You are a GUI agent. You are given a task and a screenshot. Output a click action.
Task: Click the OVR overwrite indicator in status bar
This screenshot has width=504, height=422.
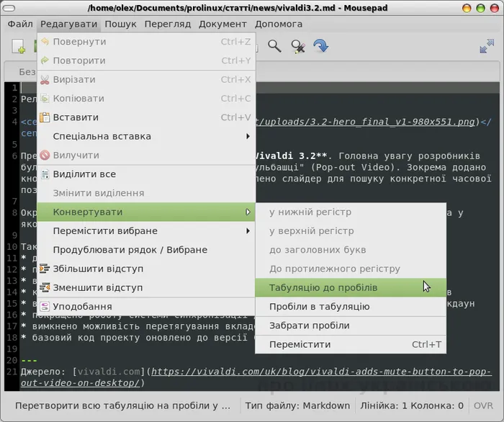click(483, 405)
